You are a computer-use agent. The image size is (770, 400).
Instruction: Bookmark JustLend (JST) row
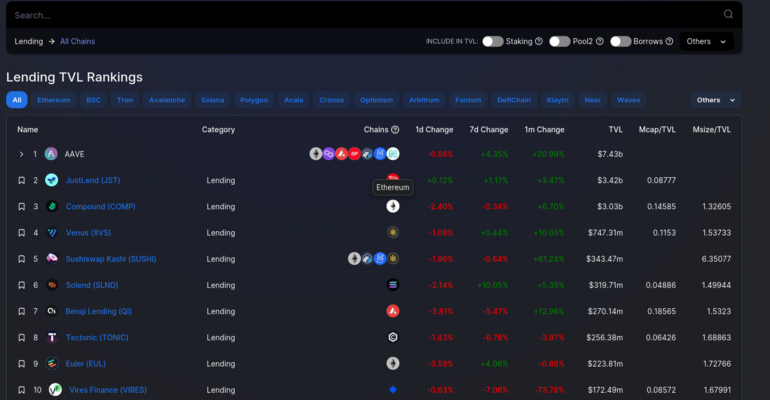pyautogui.click(x=22, y=180)
